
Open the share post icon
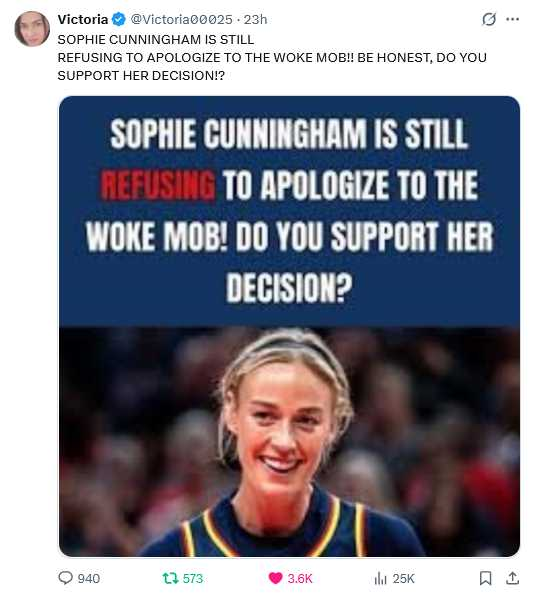click(513, 579)
